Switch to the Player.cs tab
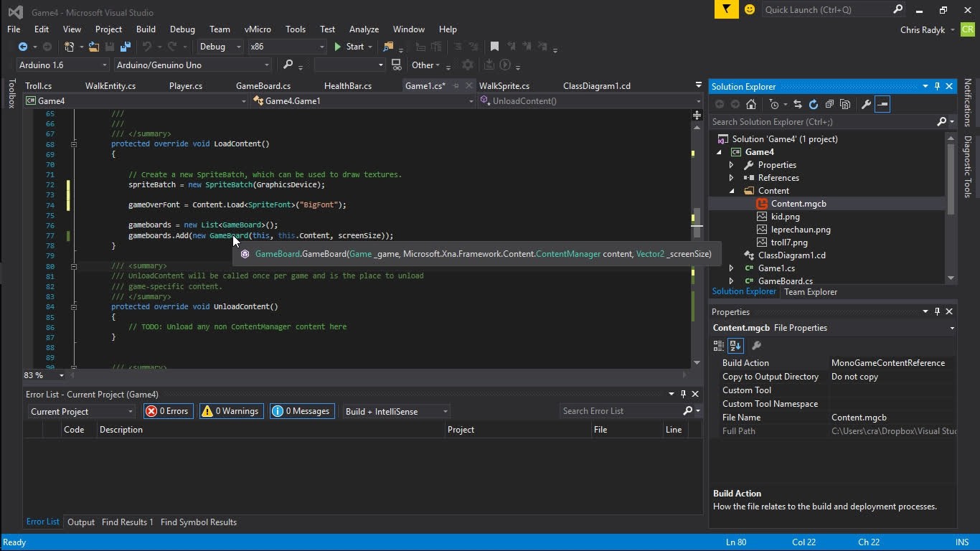The image size is (980, 551). pos(186,86)
